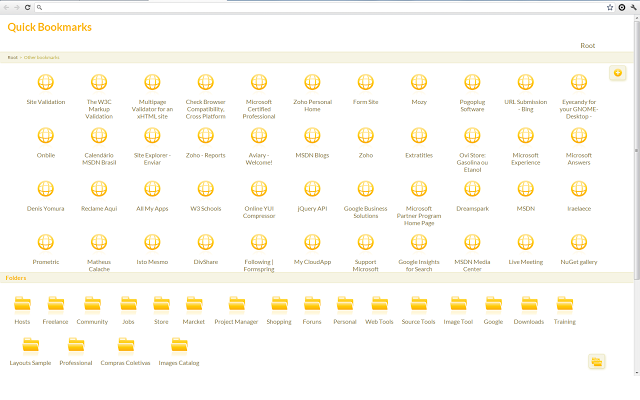This screenshot has height=400, width=640.
Task: Open the Zoho - Reports bookmark
Action: point(205,142)
